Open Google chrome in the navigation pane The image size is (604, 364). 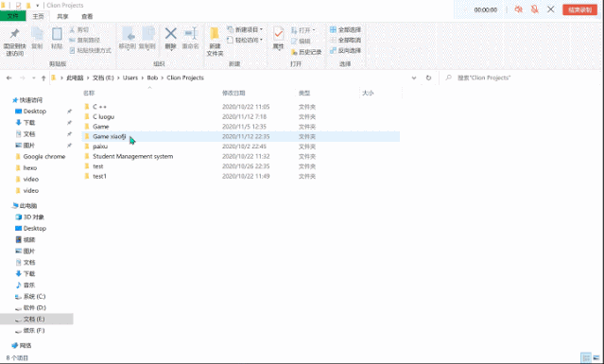pos(44,157)
